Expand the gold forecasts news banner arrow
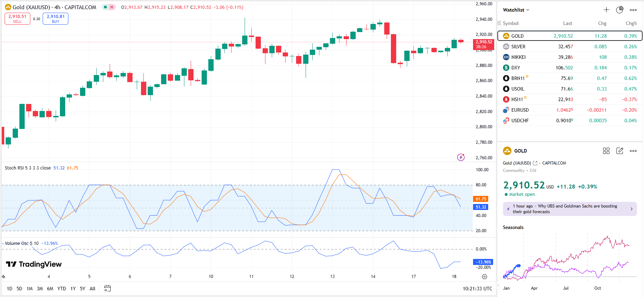The height and width of the screenshot is (297, 644). [x=631, y=209]
